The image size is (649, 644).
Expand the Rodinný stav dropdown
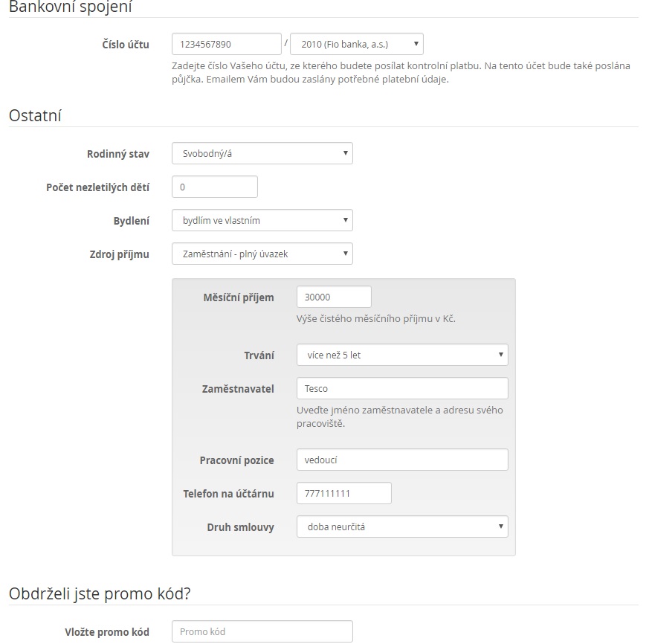coord(262,153)
